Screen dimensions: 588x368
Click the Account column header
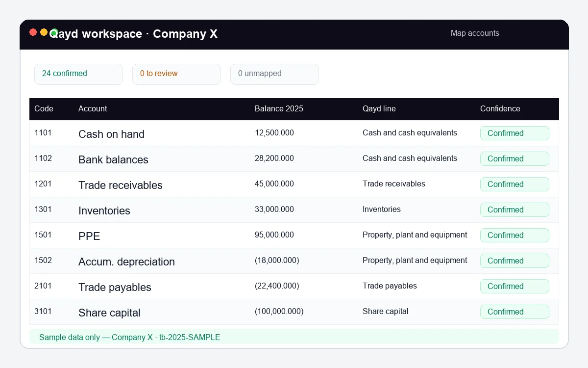[x=93, y=108]
